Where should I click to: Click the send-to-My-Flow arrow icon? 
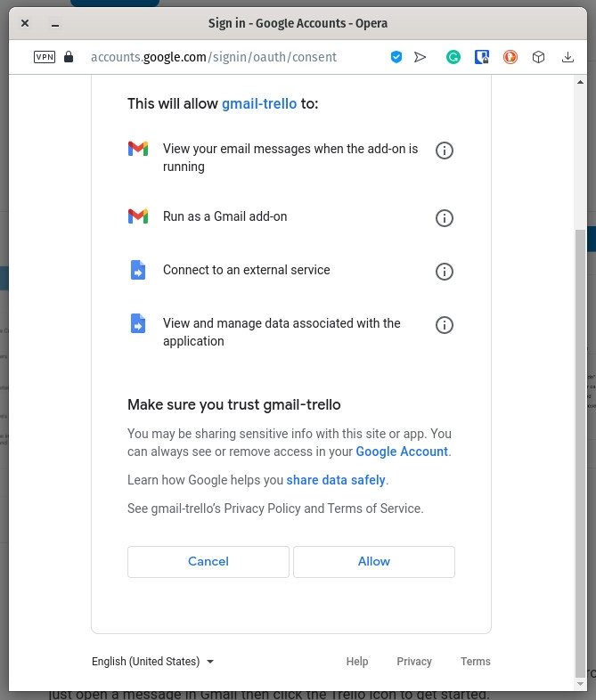[x=420, y=57]
